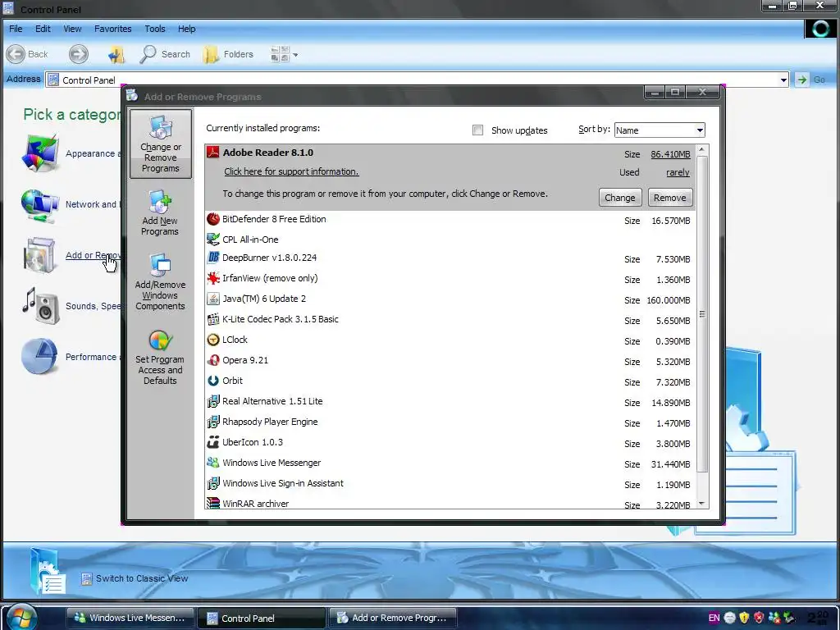Click the 86.410MB size value
The image size is (840, 630).
coord(670,154)
